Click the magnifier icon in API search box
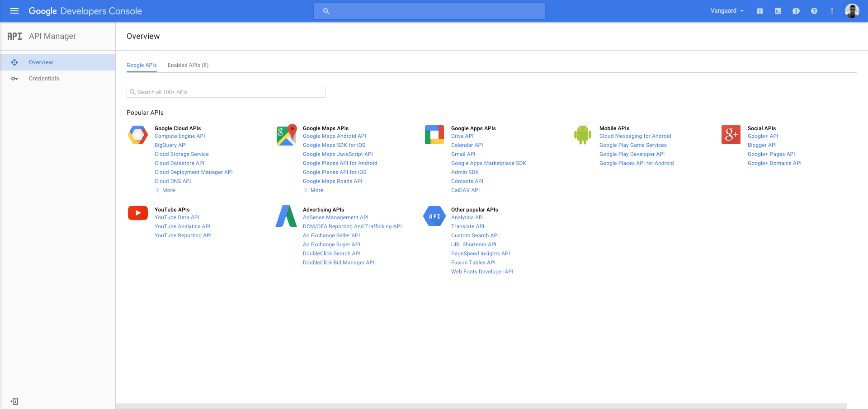 pos(132,92)
